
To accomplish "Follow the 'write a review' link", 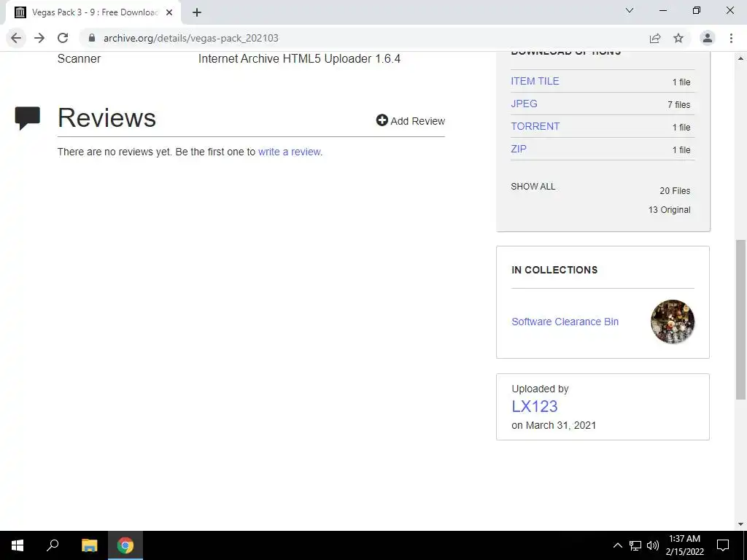I will point(290,152).
